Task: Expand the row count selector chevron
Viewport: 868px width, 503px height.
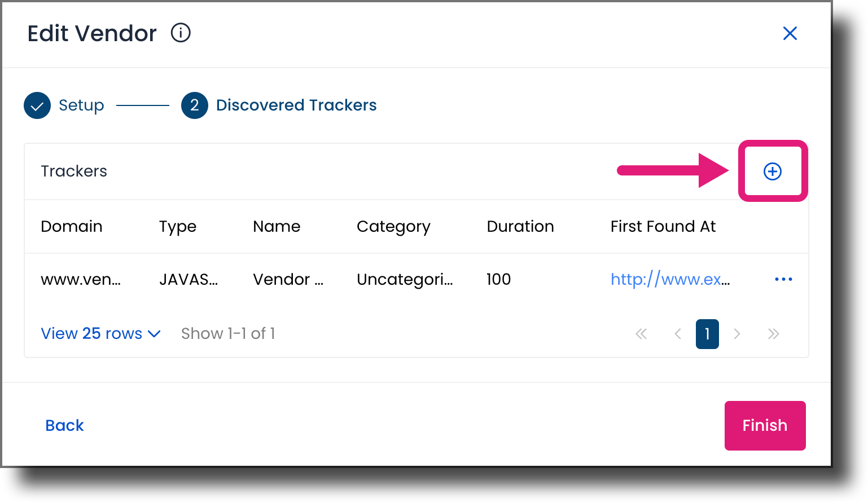Action: (154, 334)
